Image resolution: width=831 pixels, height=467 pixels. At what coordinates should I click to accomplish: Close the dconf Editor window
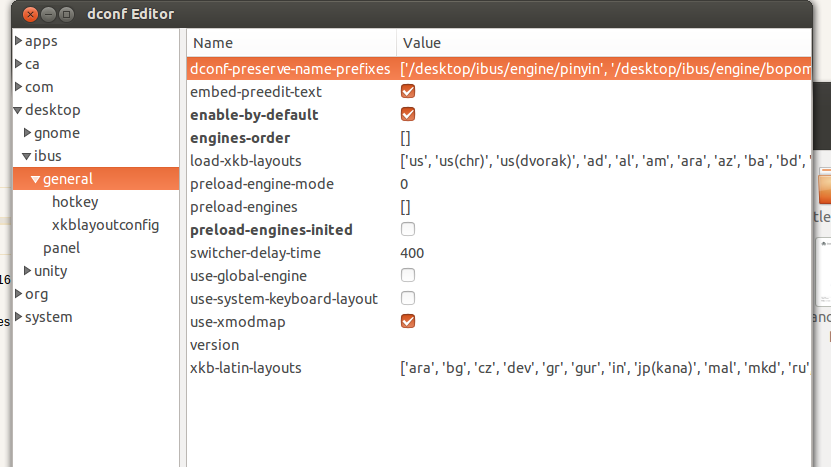[x=30, y=14]
